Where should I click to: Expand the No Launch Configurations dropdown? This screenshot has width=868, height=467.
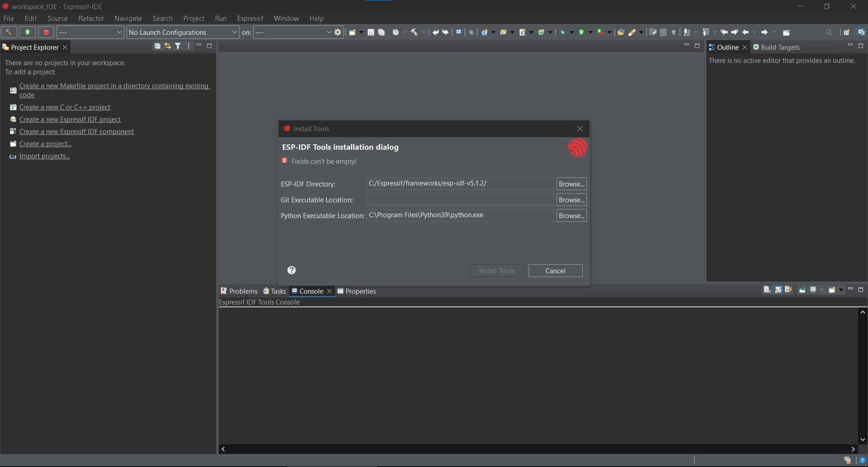(183, 32)
